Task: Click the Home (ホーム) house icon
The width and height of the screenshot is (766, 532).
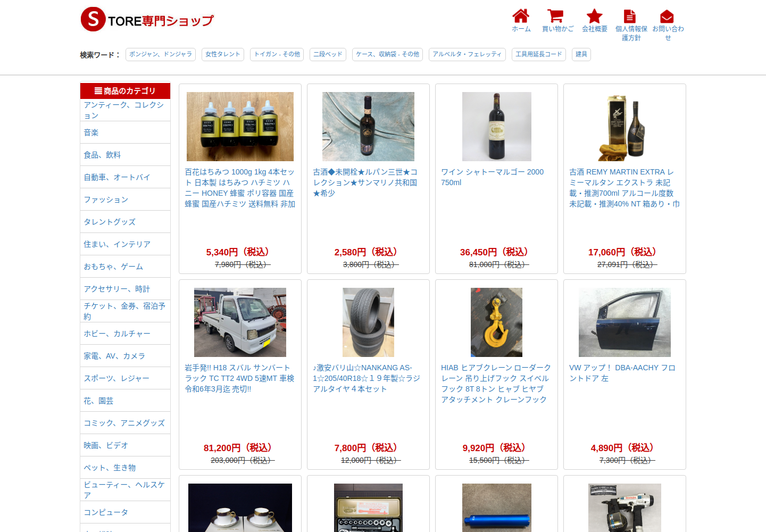Action: click(521, 16)
